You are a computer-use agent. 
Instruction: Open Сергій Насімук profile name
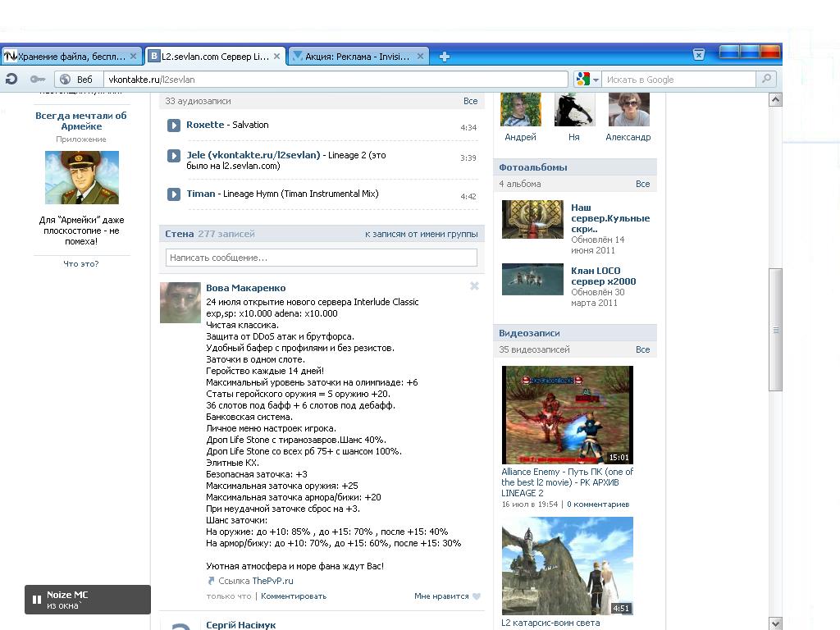[x=240, y=624]
